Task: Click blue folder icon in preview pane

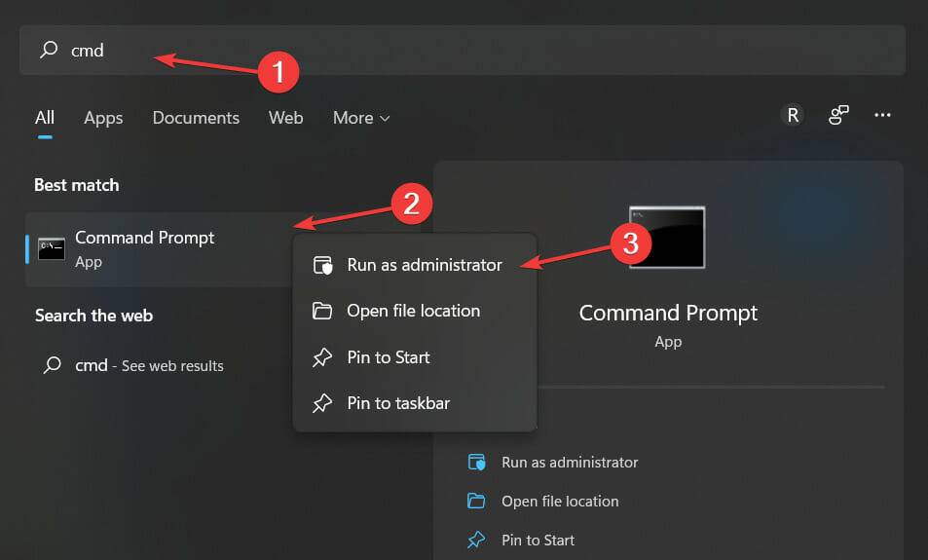Action: 476,502
